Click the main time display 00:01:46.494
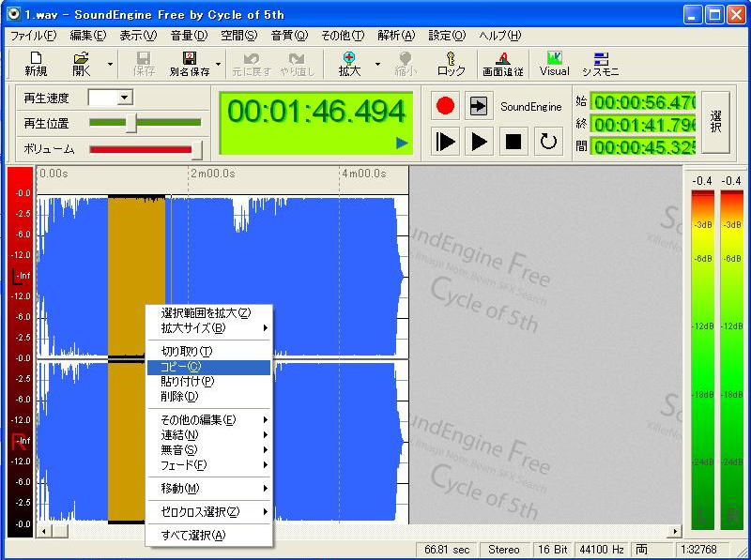The image size is (751, 560). click(x=316, y=123)
